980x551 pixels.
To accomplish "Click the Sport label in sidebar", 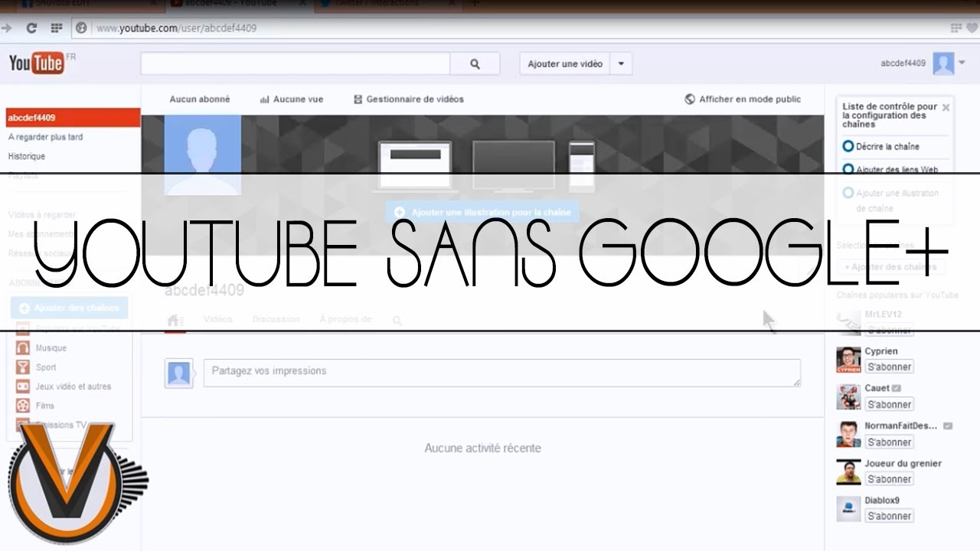I will point(46,367).
